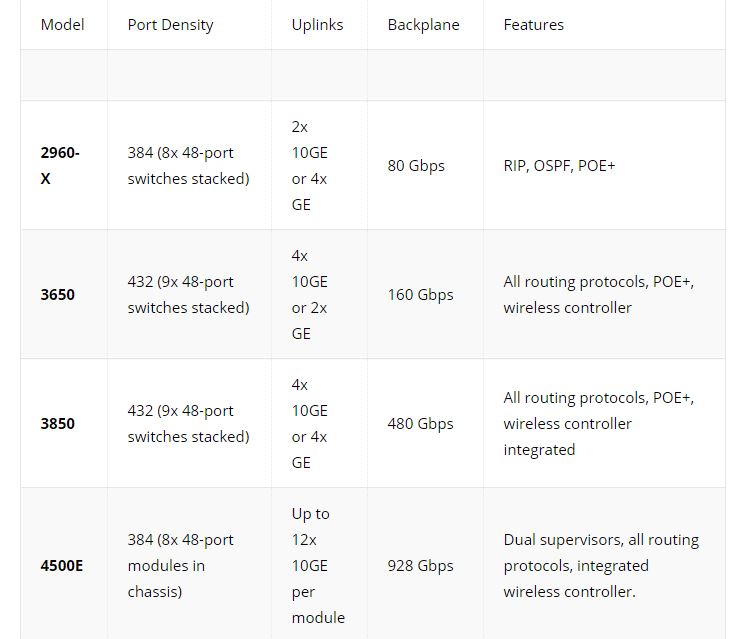Screen dimensions: 740x639
Task: Click the Dual supervisors features cell
Action: 601,565
